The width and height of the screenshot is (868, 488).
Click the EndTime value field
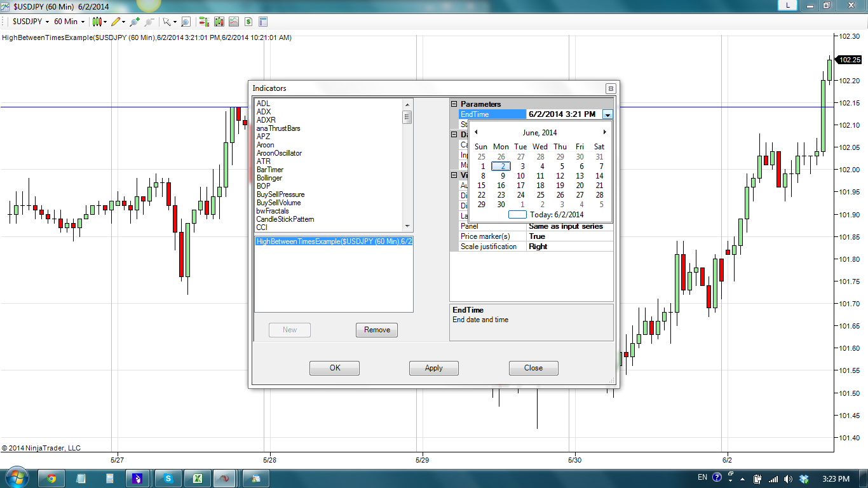tap(564, 114)
